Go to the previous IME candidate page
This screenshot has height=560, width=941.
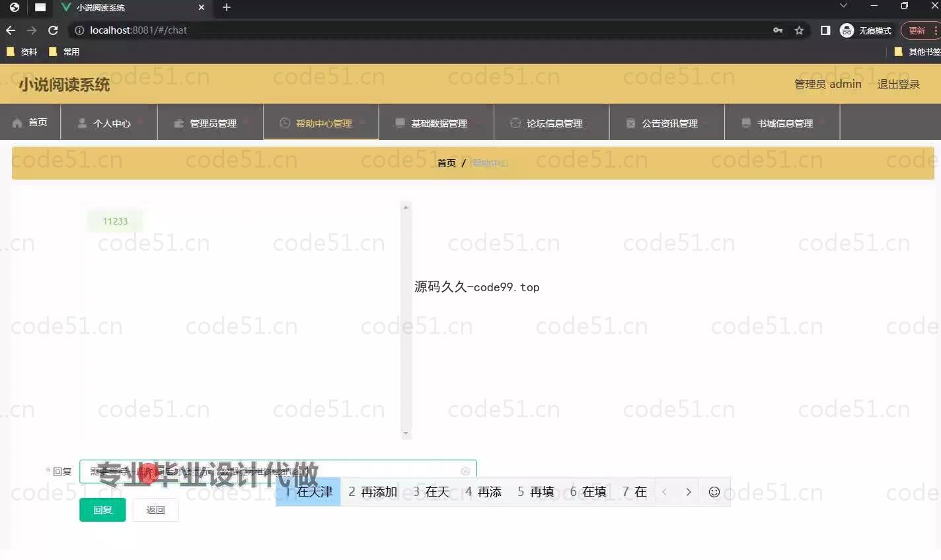pos(664,492)
